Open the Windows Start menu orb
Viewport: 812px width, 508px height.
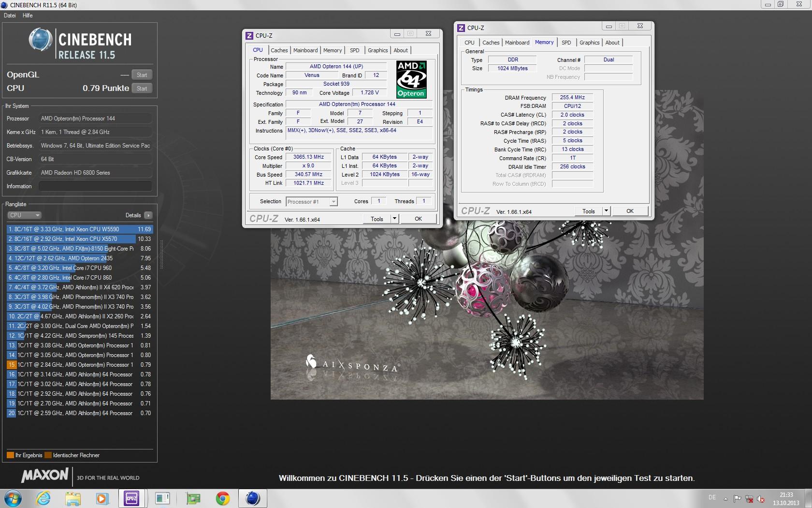pos(13,498)
